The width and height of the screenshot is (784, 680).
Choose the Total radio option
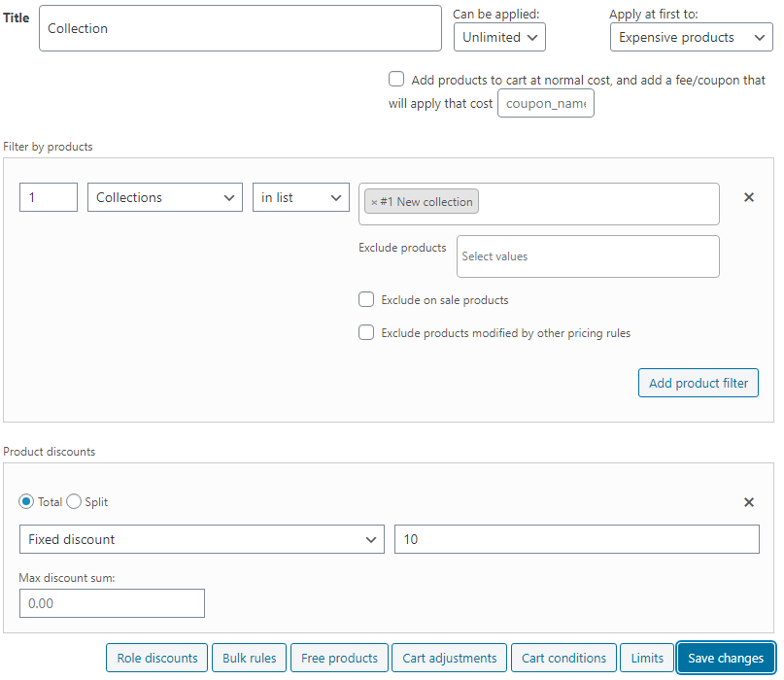coord(26,501)
